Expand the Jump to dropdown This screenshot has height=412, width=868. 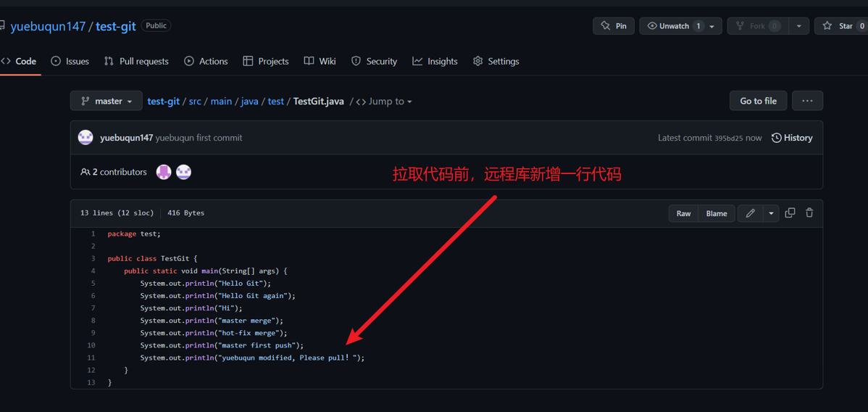point(384,102)
